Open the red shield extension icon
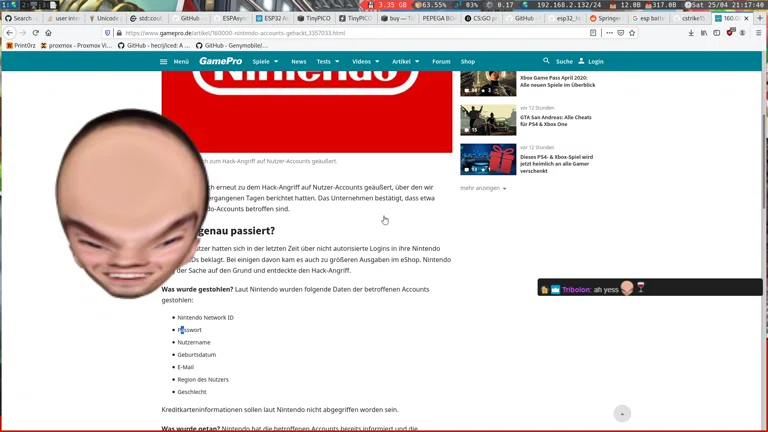 (x=730, y=32)
